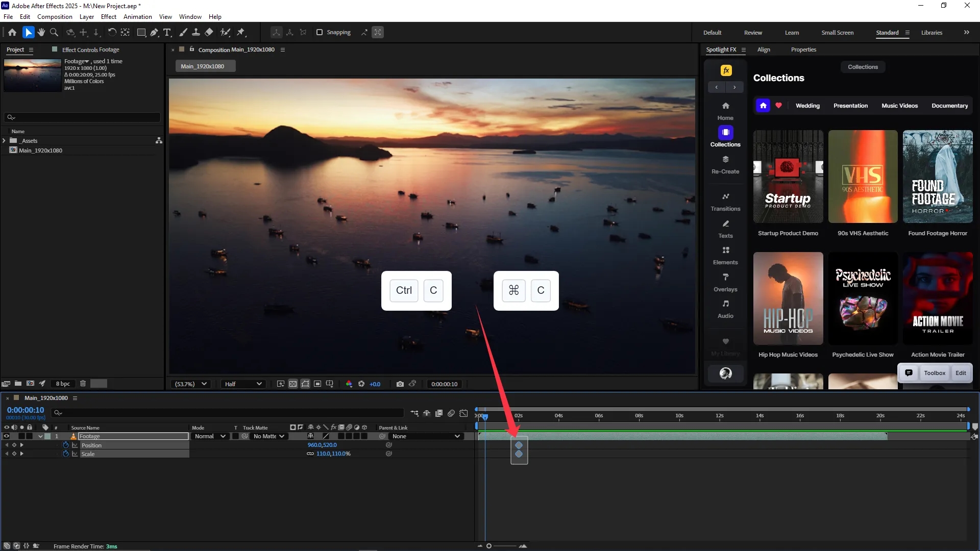This screenshot has height=551, width=980.
Task: Toggle Scale constrain proportions link
Action: 310,454
